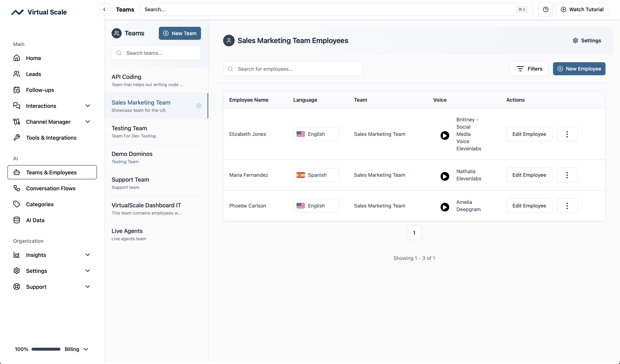Edit employee Maria Fernandez

pyautogui.click(x=529, y=175)
